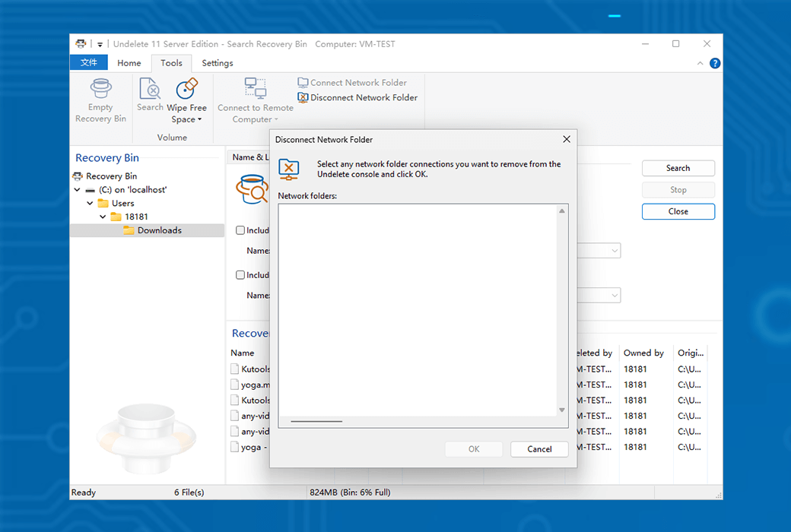Click Connect to Remote Computer icon
Image resolution: width=791 pixels, height=532 pixels.
tap(255, 88)
